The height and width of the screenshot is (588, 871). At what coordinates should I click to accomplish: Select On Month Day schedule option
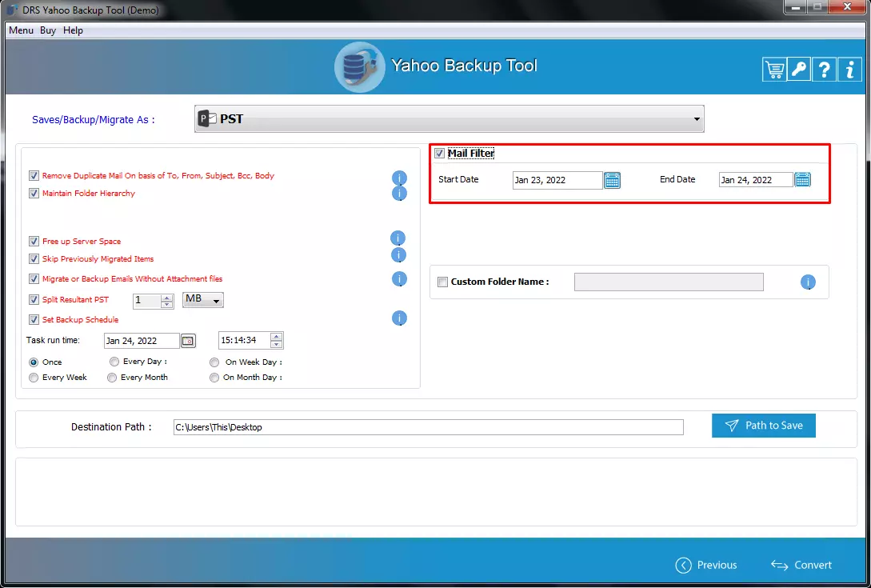214,378
